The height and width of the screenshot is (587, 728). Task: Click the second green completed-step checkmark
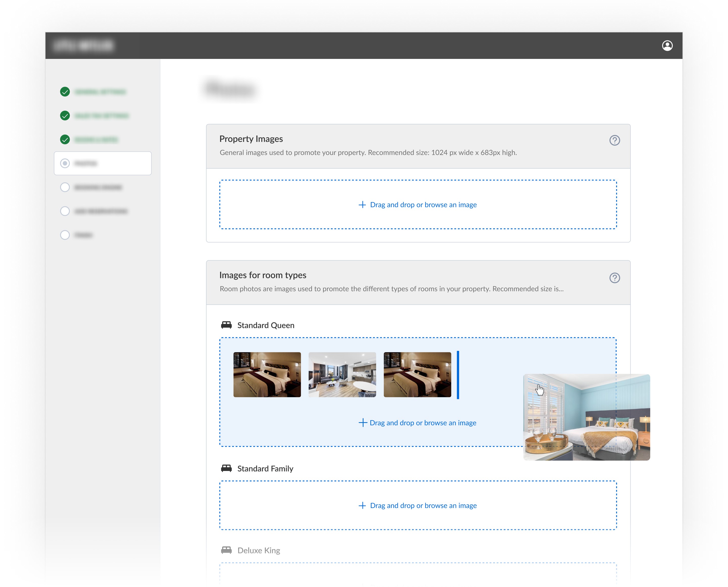(x=65, y=116)
